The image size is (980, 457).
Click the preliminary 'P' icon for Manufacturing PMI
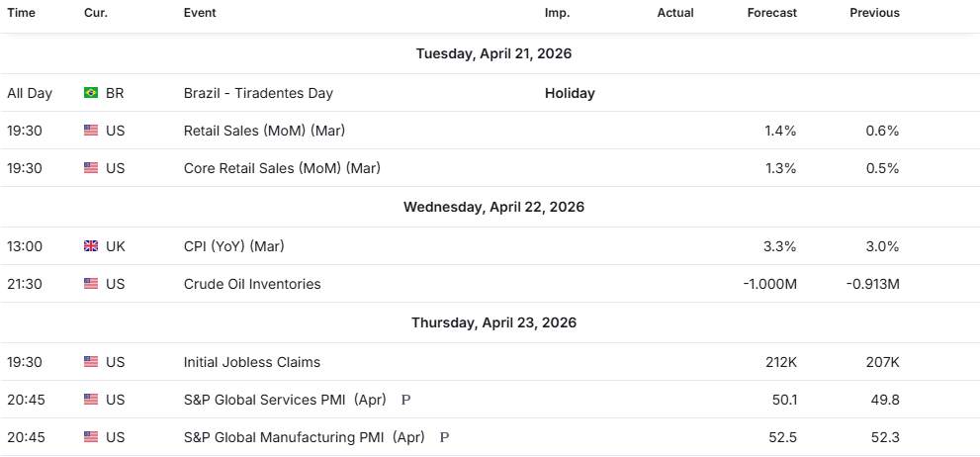click(x=444, y=436)
